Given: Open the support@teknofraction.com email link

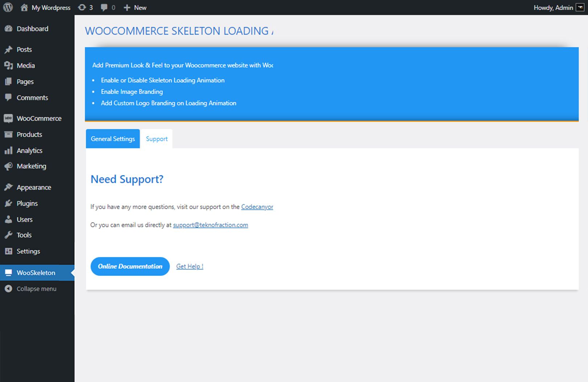Looking at the screenshot, I should tap(210, 225).
